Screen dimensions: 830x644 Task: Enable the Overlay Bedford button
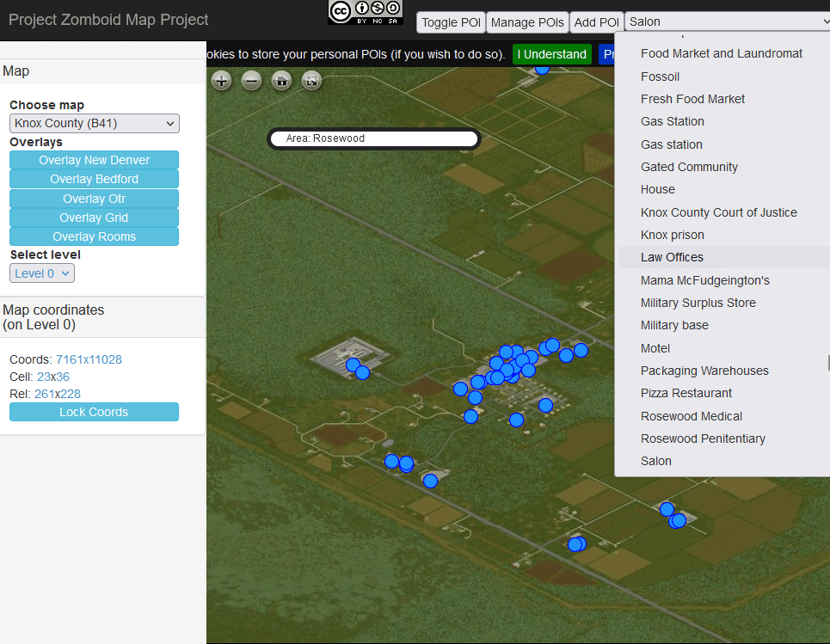(95, 179)
